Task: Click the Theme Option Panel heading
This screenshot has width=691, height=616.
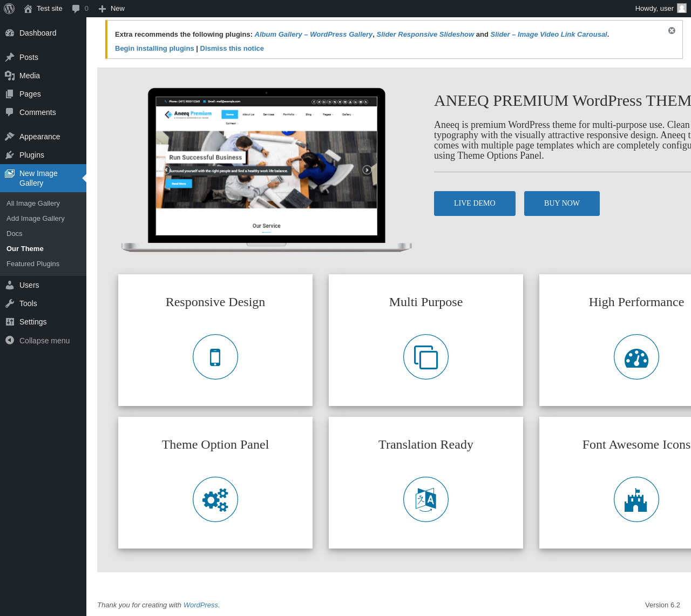Action: (x=215, y=445)
